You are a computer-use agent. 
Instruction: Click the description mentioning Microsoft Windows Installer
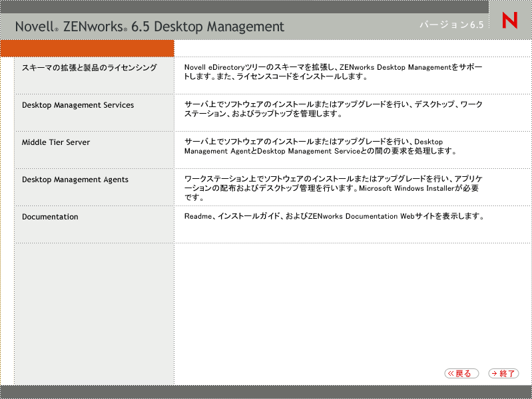[333, 188]
